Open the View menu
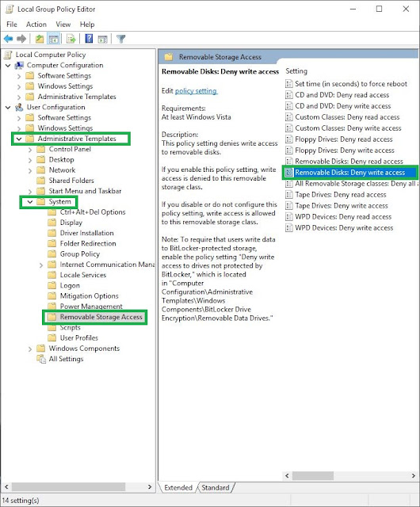420x507 pixels. [x=63, y=25]
